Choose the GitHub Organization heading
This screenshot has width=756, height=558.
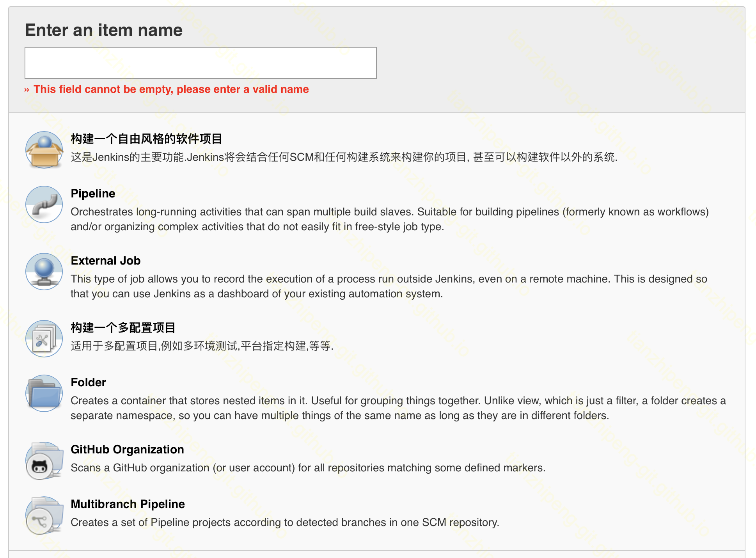(127, 450)
